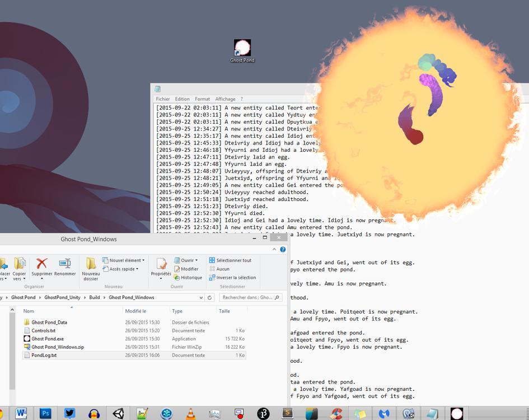Expand the Accès rapide dropdown
Image resolution: width=529 pixels, height=420 pixels.
click(121, 269)
